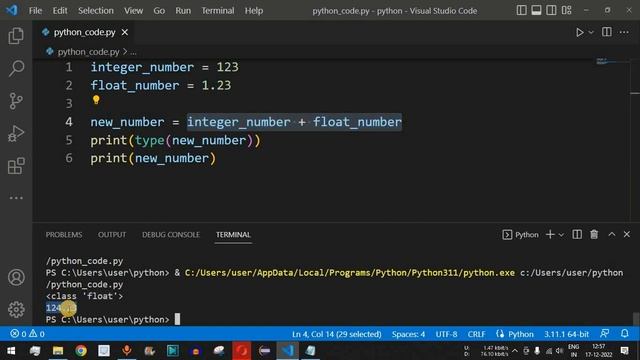Expand the run options dropdown arrow
This screenshot has width=640, height=360.
pos(591,32)
